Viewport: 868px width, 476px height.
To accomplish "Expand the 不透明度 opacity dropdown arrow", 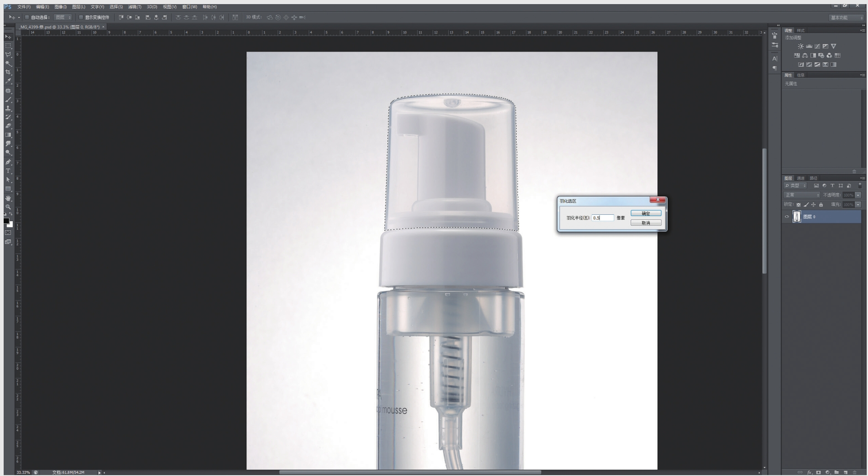I will pos(858,195).
